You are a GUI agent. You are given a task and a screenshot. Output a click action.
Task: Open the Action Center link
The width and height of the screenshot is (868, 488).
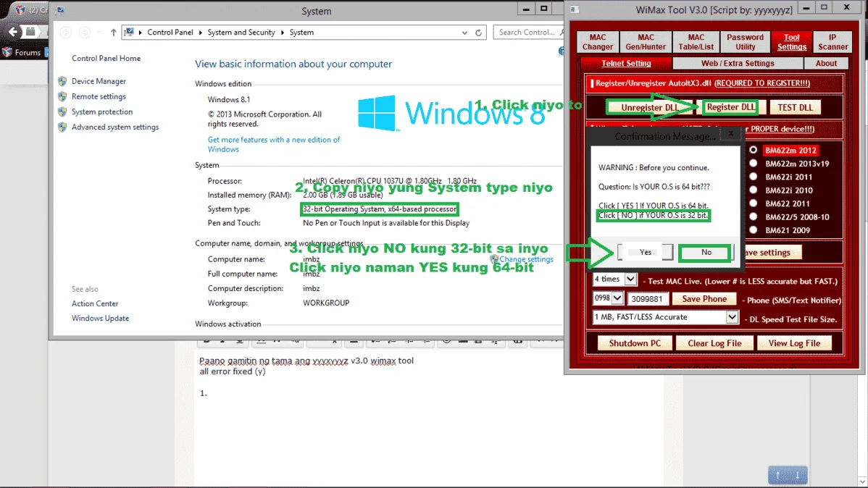[x=95, y=304]
